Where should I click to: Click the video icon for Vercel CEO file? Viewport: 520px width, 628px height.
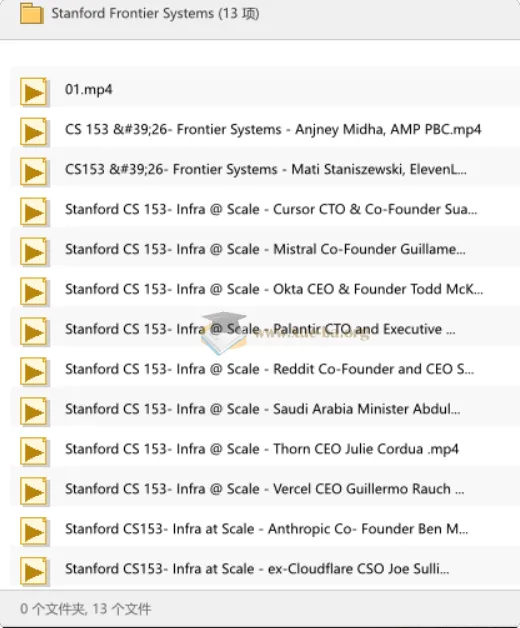(34, 492)
